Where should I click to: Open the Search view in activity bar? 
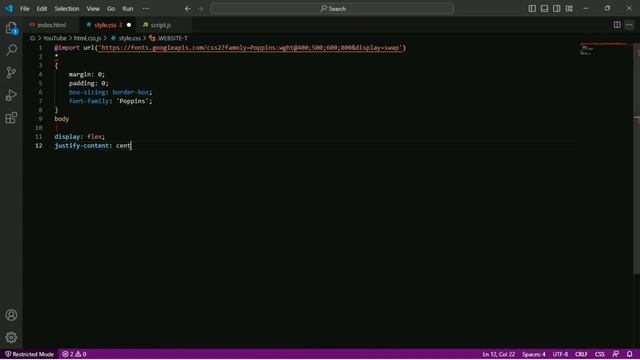11,50
